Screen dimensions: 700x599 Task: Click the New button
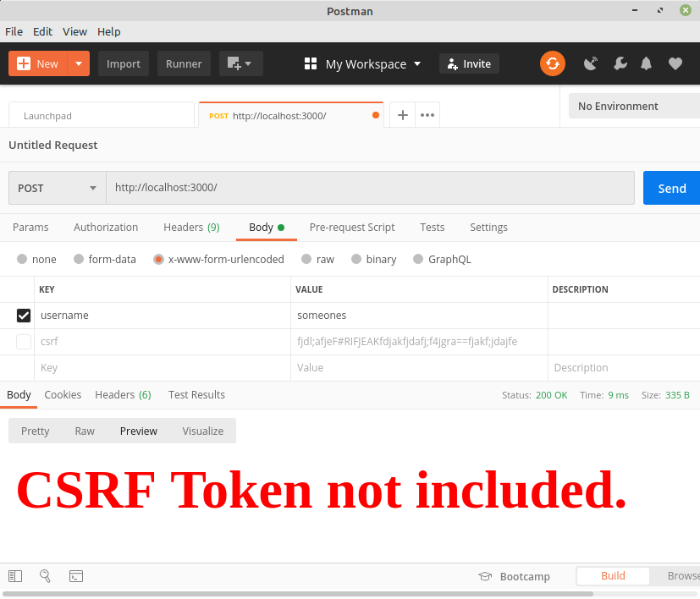point(38,63)
